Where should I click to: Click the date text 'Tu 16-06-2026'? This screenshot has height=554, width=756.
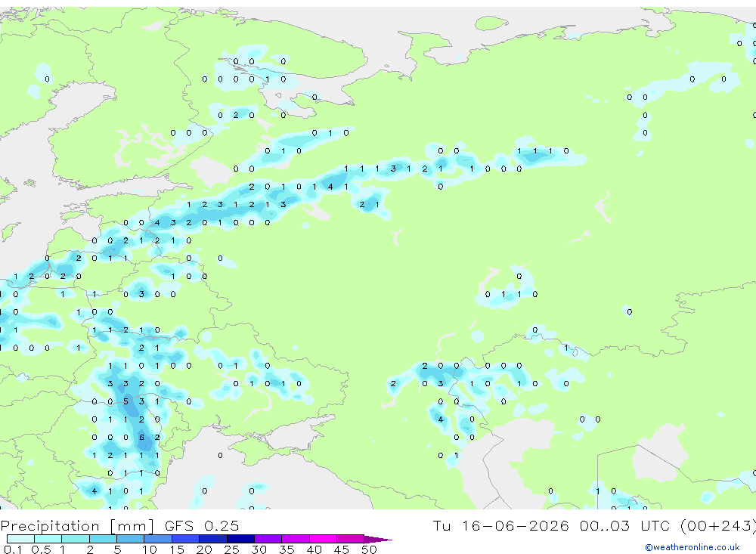point(500,525)
